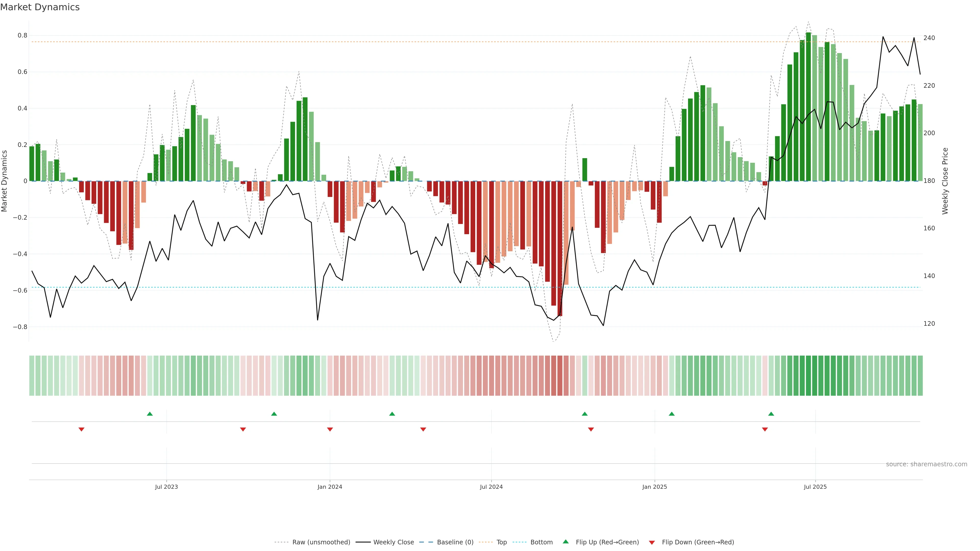Screen dimensions: 980x551
Task: Toggle the Weekly Close legend entry
Action: pos(393,542)
